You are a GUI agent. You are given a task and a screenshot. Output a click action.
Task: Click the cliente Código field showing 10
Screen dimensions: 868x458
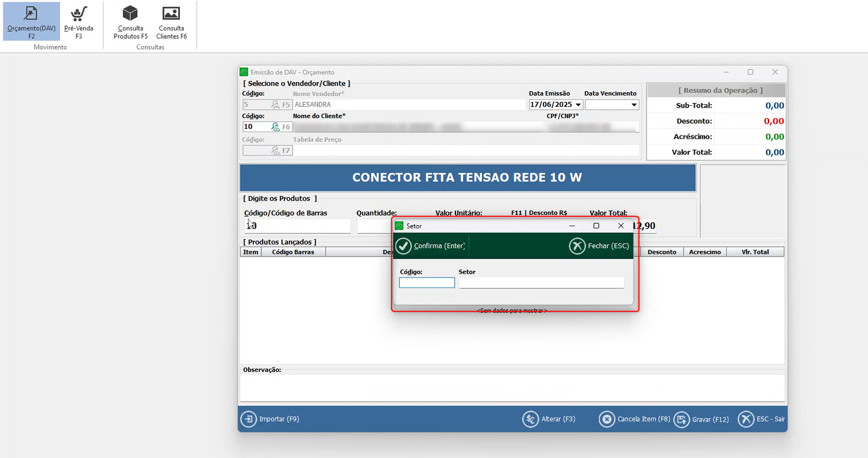point(256,127)
